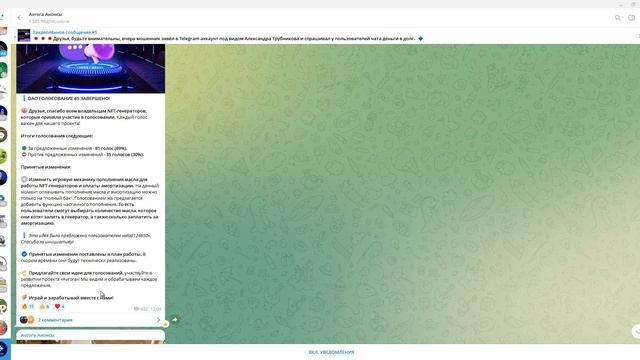Screen dimensions: 640x360
Task: Add fire reaction with 11 votes
Action: tap(28, 307)
